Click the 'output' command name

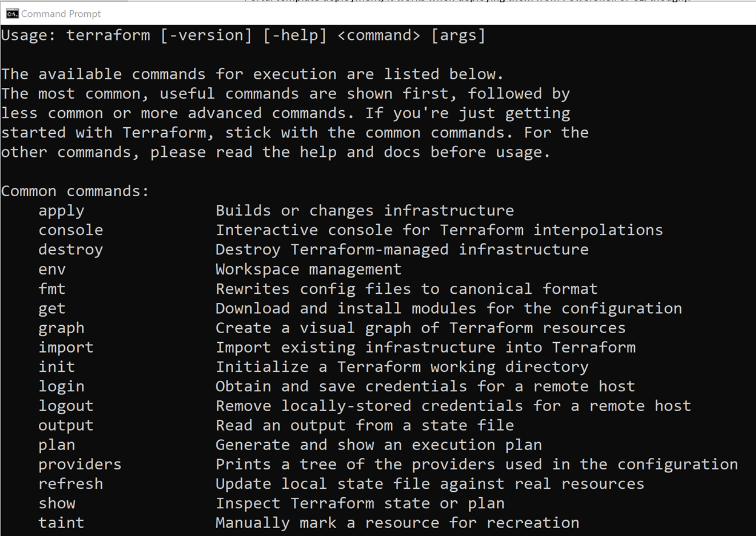pyautogui.click(x=66, y=426)
